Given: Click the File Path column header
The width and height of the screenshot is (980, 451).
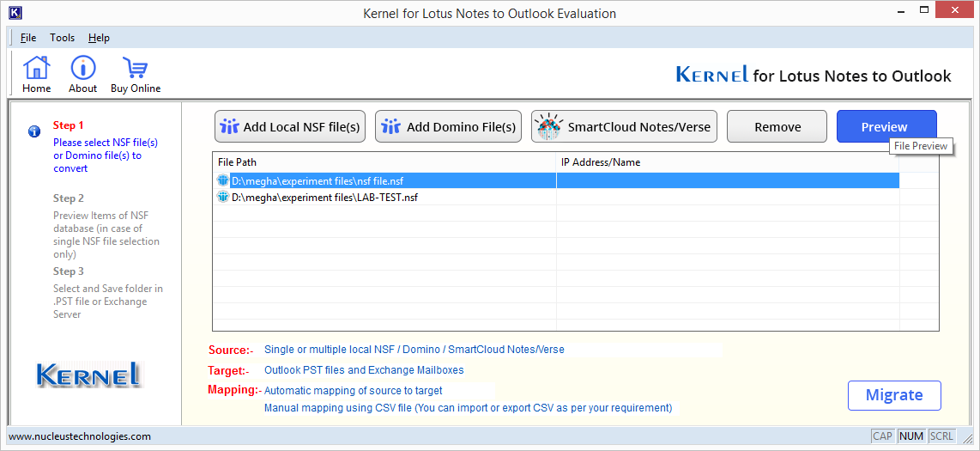Looking at the screenshot, I should tap(384, 162).
